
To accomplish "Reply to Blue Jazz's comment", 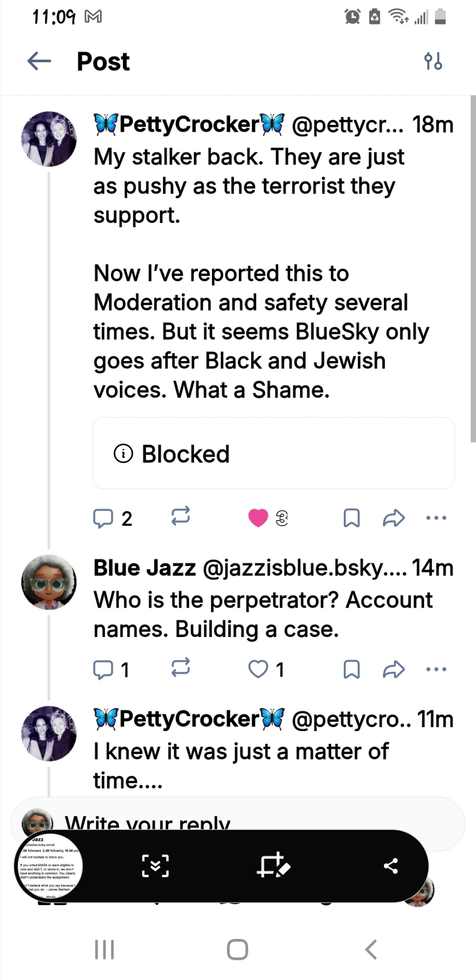I will [x=103, y=669].
